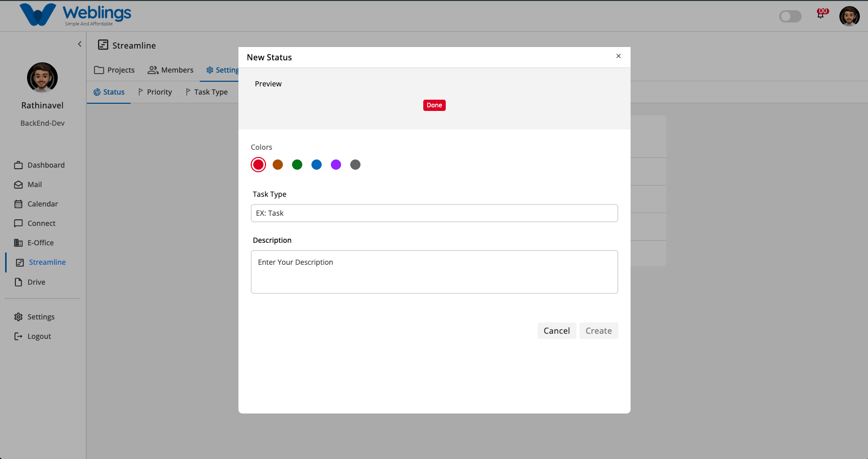Viewport: 868px width, 459px height.
Task: Choose the gray color swatch
Action: tap(355, 165)
